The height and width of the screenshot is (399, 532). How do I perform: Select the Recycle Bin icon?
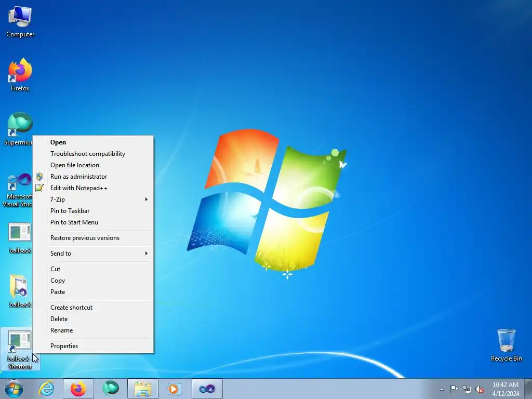[506, 345]
